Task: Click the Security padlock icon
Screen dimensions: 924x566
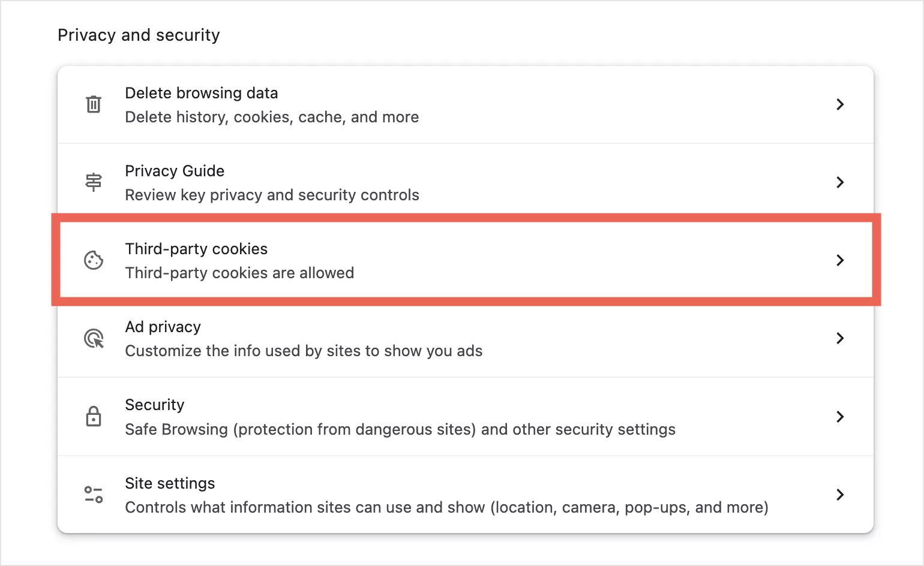Action: click(94, 416)
